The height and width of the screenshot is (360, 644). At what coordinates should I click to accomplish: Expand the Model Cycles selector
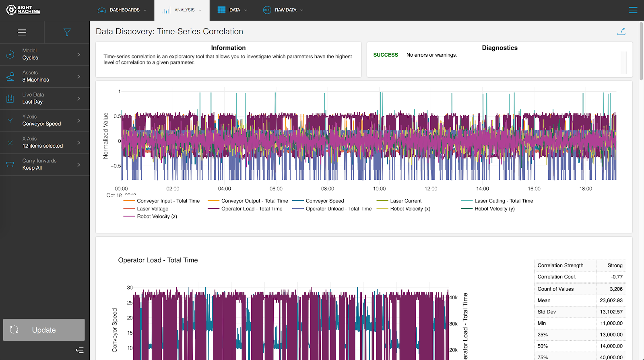coord(45,54)
